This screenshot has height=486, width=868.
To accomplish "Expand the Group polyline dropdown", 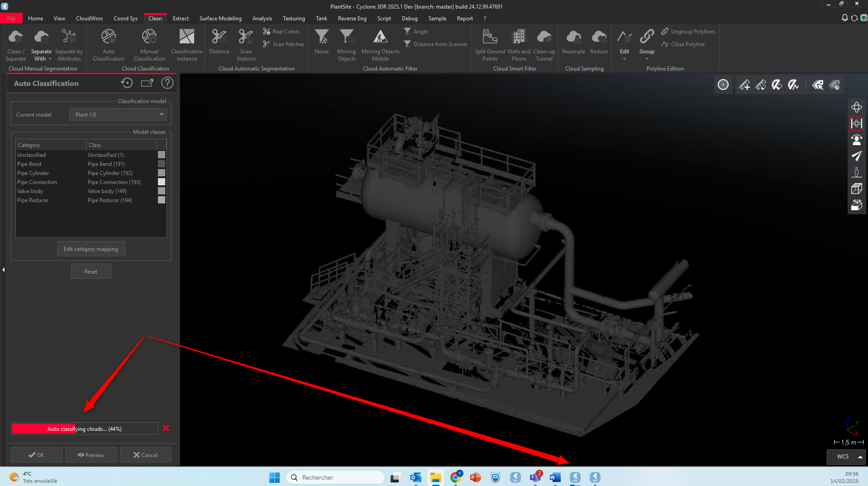I will (x=647, y=59).
